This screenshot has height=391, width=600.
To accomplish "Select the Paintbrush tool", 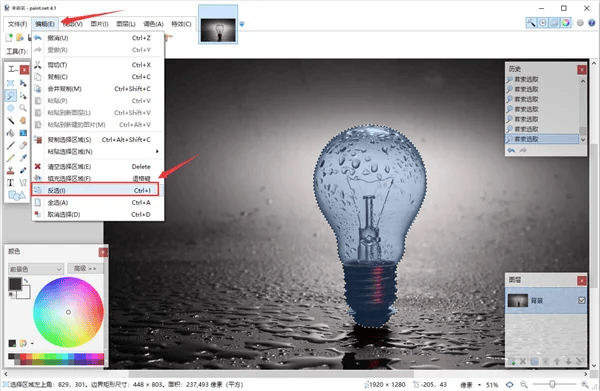I will point(10,145).
